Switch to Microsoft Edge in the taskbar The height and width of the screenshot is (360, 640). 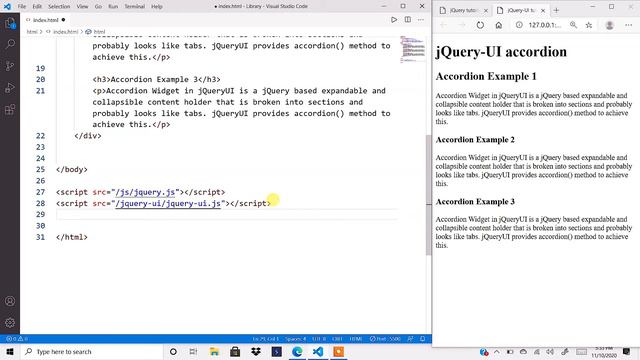[297, 351]
